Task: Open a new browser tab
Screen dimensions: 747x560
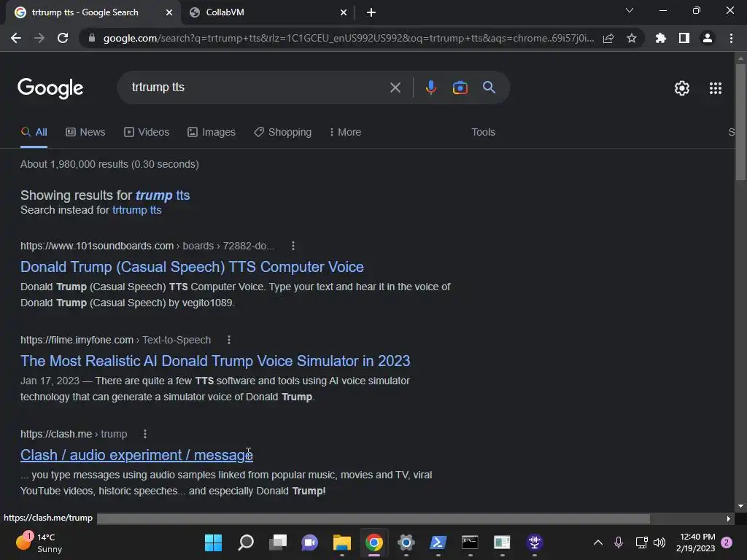Action: [x=371, y=12]
